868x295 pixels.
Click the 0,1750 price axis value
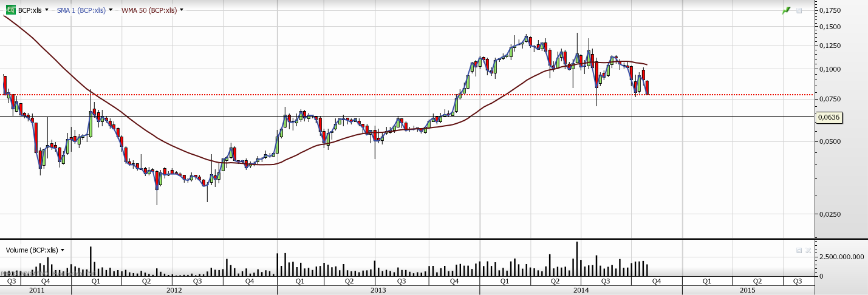(829, 11)
